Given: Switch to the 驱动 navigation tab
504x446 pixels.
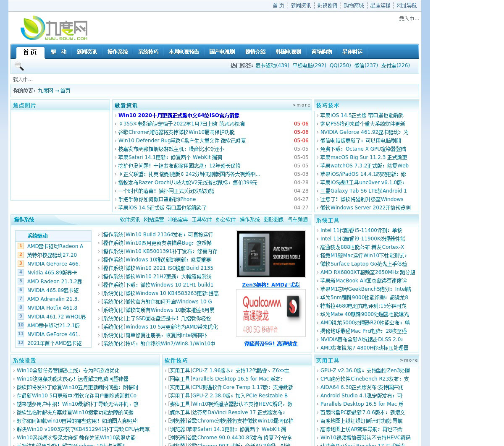Looking at the screenshot, I should tap(59, 52).
